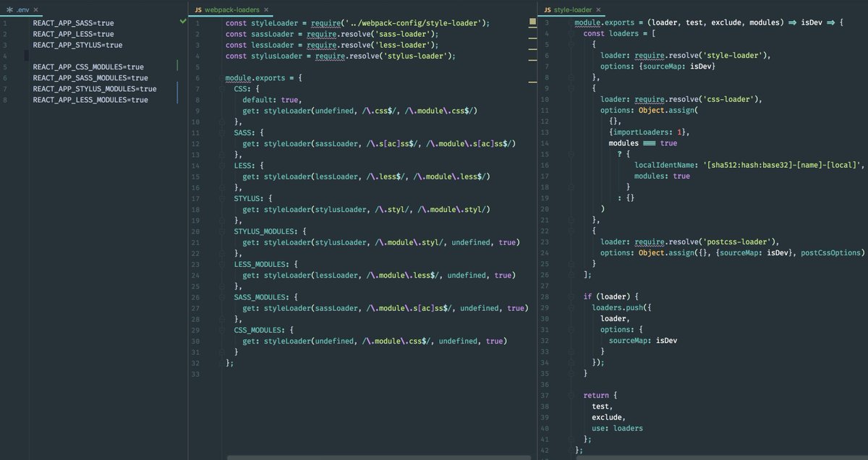
Task: Fold the 'if (loader)' block in style-loader
Action: [x=571, y=297]
